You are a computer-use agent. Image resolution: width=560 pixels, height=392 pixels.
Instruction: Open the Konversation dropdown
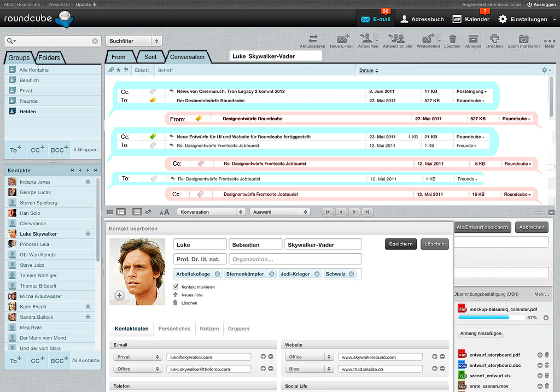[x=211, y=212]
